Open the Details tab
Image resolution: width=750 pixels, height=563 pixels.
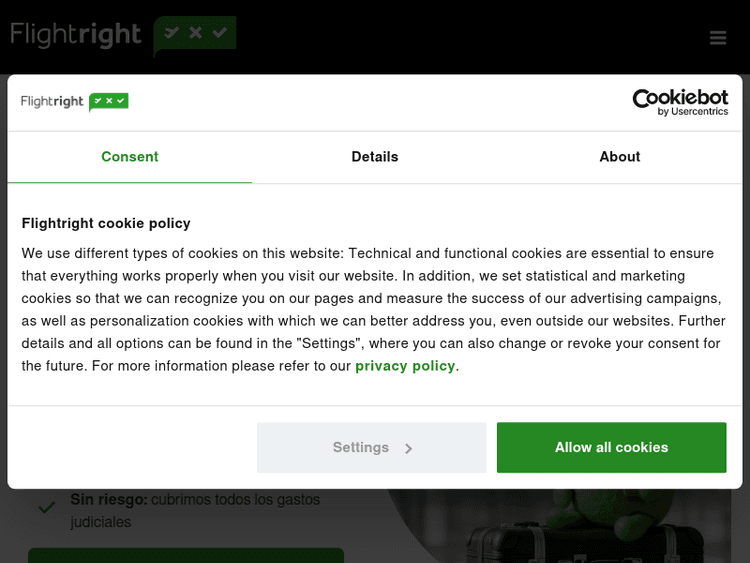pos(375,157)
